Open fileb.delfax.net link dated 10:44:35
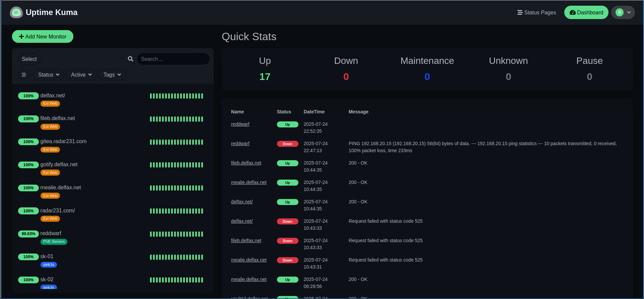The height and width of the screenshot is (299, 644). pyautogui.click(x=246, y=163)
